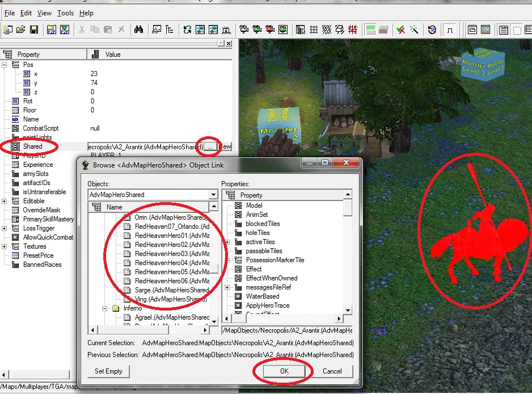The width and height of the screenshot is (532, 394).
Task: Select the AllowQuickCombat property row
Action: [x=48, y=237]
